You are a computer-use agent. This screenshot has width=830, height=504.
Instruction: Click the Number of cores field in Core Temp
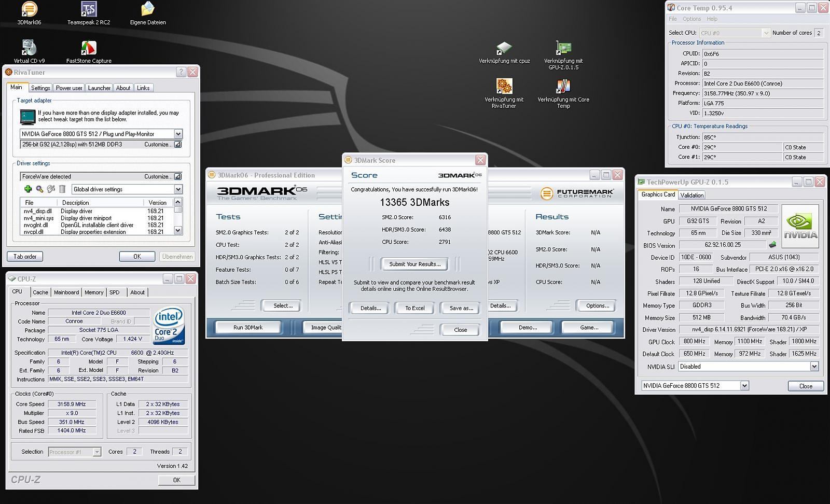[819, 33]
